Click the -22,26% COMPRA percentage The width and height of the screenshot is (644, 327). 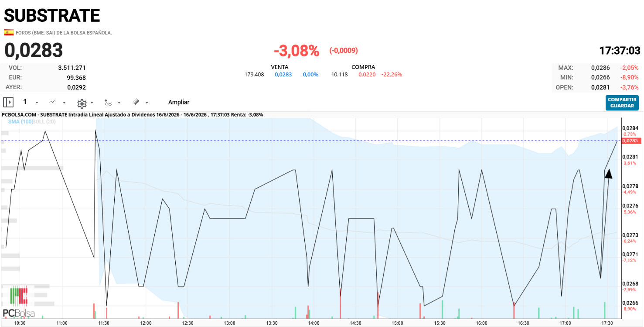392,75
